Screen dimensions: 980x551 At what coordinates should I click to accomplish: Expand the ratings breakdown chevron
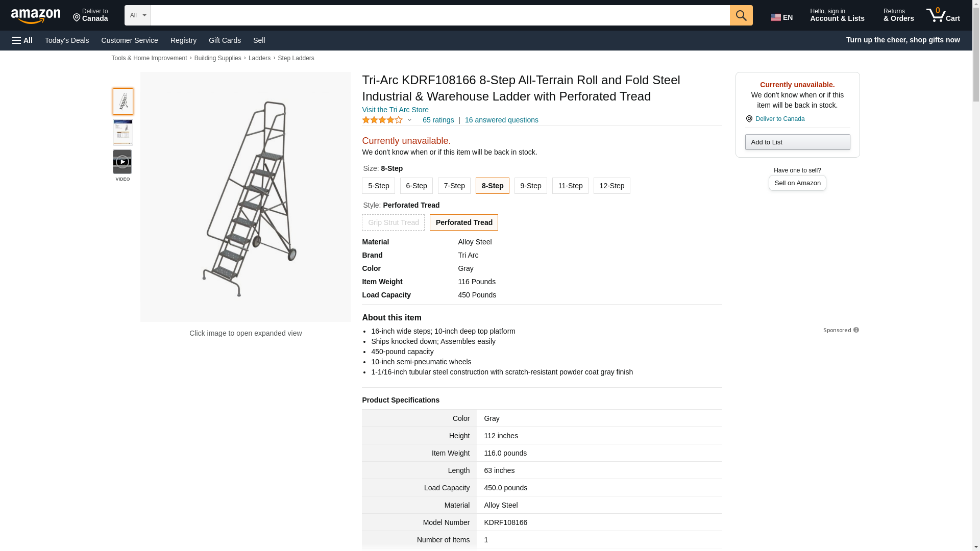pyautogui.click(x=409, y=120)
